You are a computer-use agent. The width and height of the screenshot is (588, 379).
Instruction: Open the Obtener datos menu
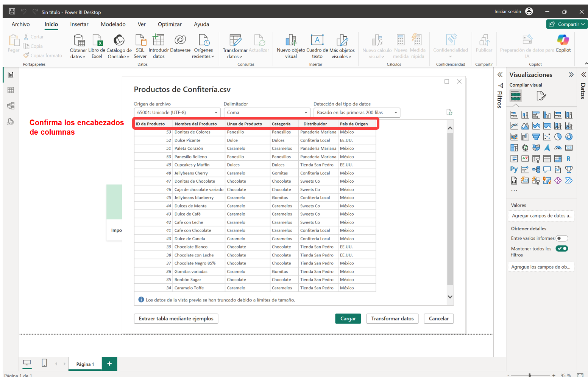tap(78, 47)
